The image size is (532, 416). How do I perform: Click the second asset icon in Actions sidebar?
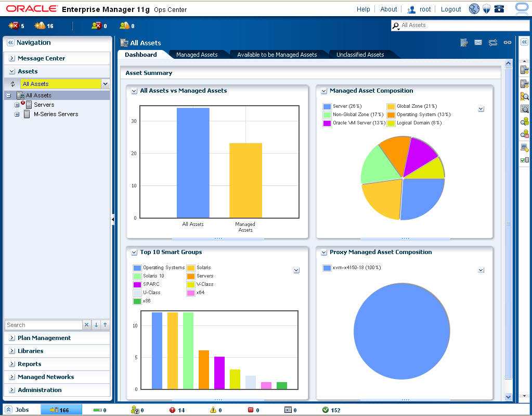(525, 83)
